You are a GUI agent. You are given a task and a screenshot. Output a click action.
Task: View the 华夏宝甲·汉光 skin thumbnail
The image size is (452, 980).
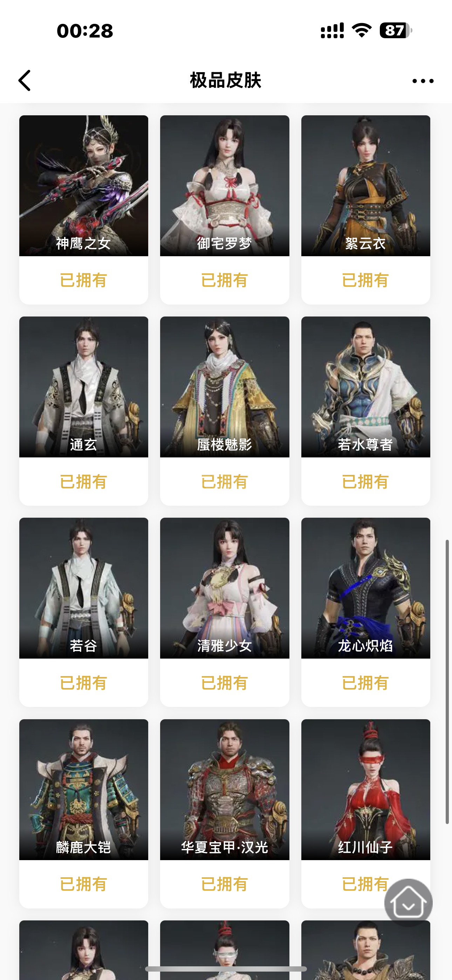click(225, 789)
